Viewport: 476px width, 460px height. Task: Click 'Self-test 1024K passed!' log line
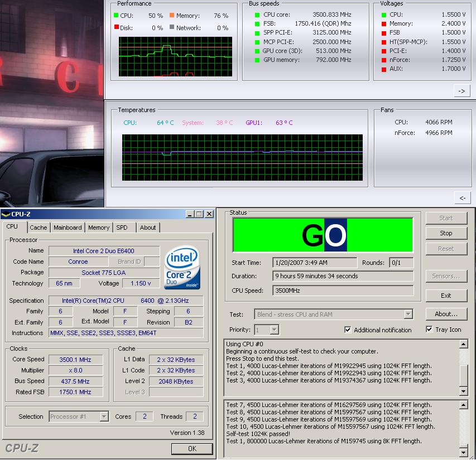[258, 434]
